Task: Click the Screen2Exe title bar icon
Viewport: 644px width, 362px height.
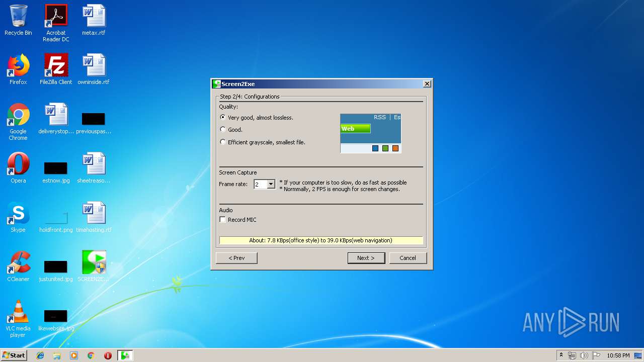Action: 217,84
